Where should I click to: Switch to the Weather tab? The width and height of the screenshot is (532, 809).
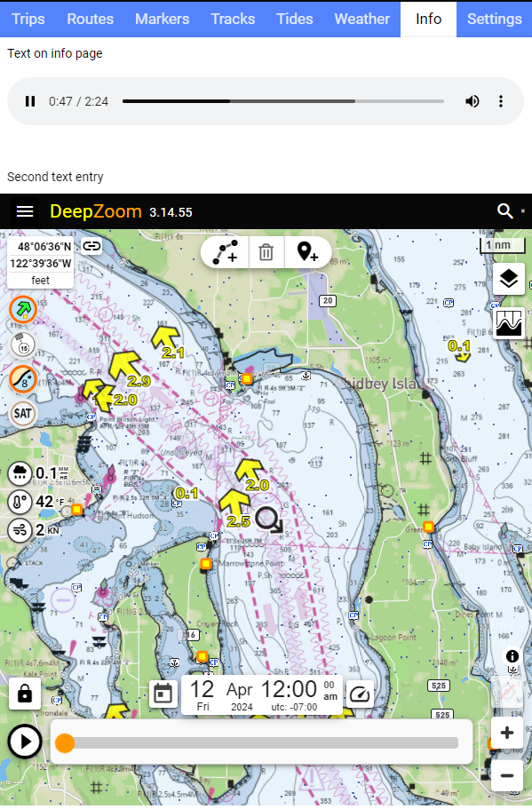point(362,19)
